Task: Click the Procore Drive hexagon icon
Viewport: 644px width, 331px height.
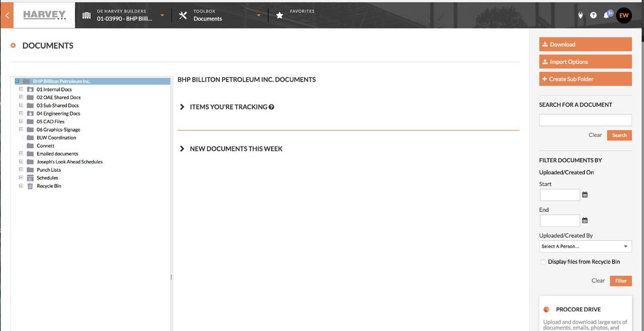Action: [x=546, y=310]
